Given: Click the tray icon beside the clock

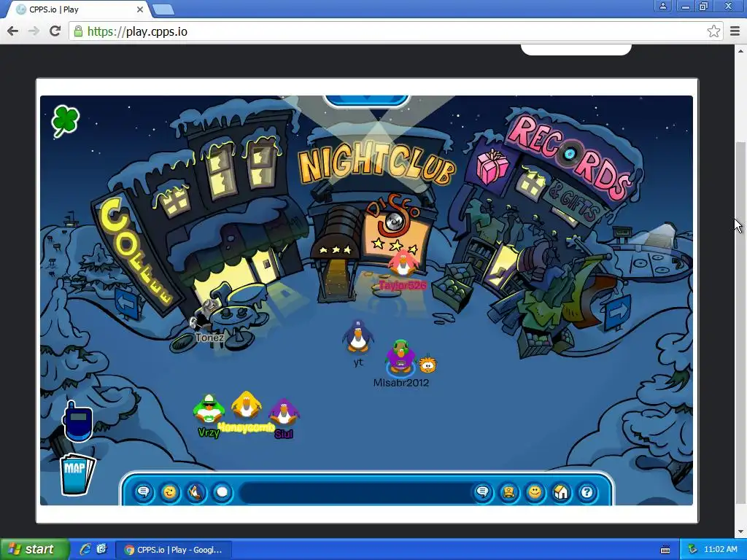Looking at the screenshot, I should coord(693,550).
